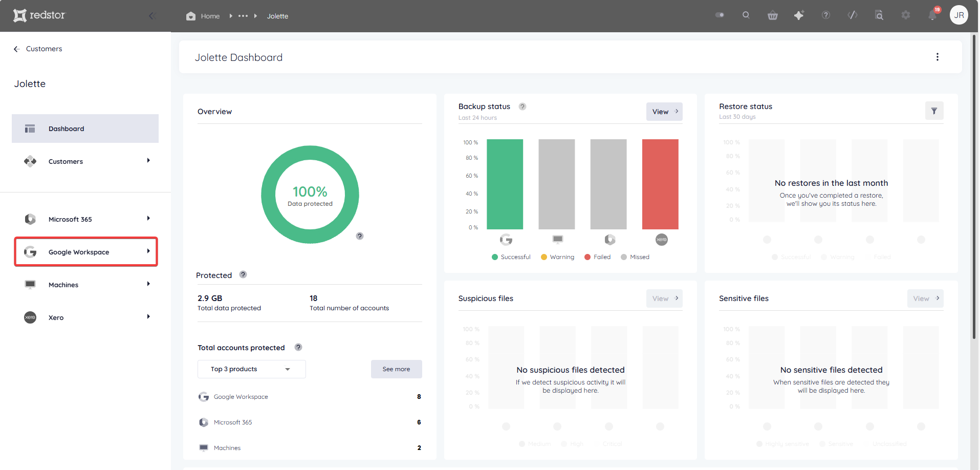The image size is (980, 470).
Task: Expand the Microsoft 365 sidebar arrow
Action: (x=148, y=219)
